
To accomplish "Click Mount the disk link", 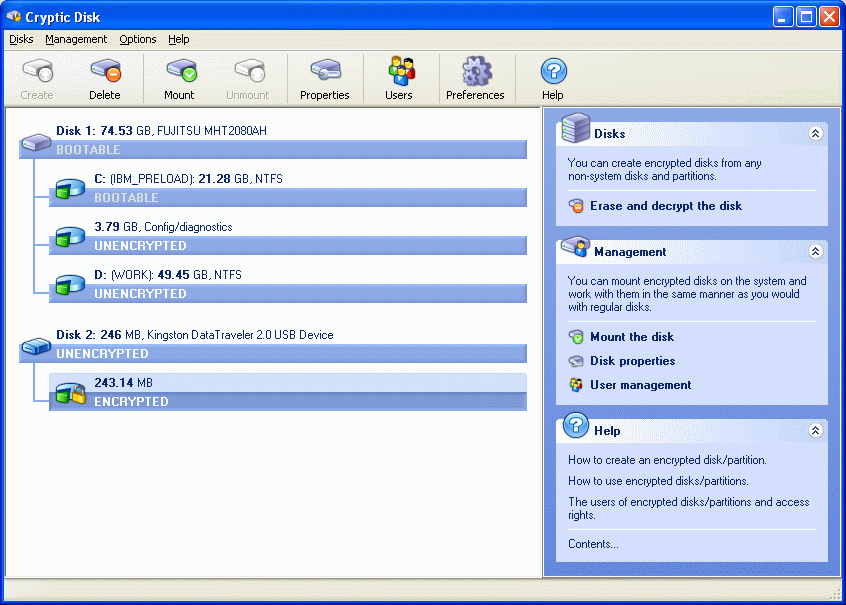I will (631, 337).
